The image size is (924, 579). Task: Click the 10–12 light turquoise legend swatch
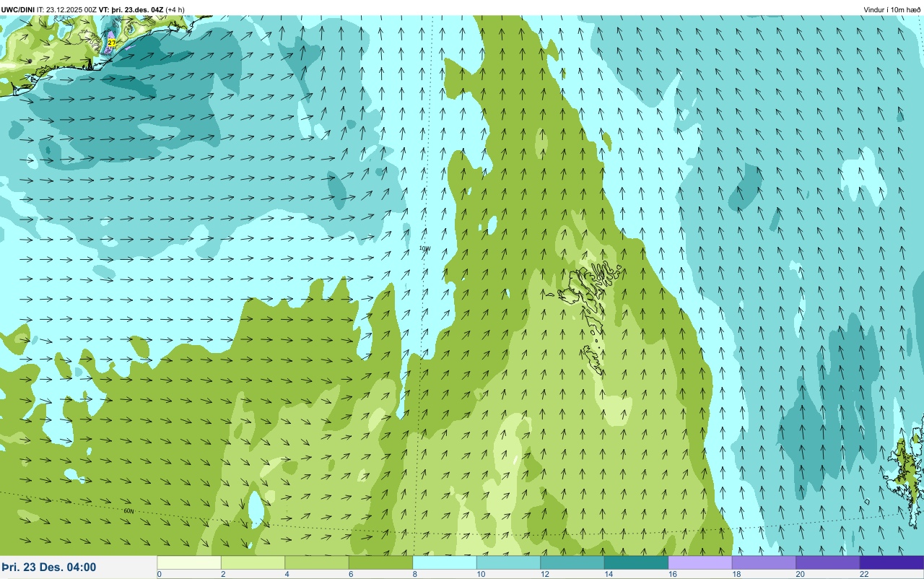point(508,562)
